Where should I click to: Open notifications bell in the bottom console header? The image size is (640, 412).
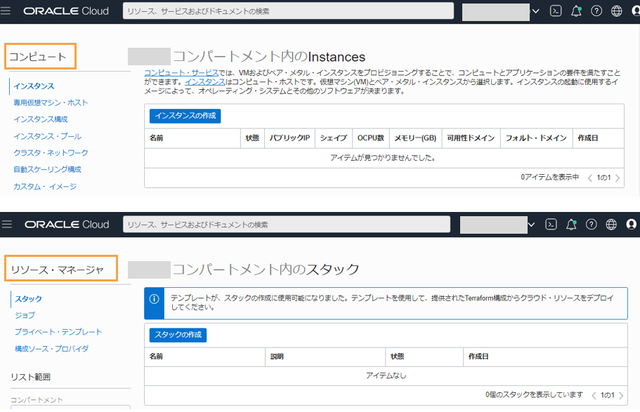(x=571, y=224)
